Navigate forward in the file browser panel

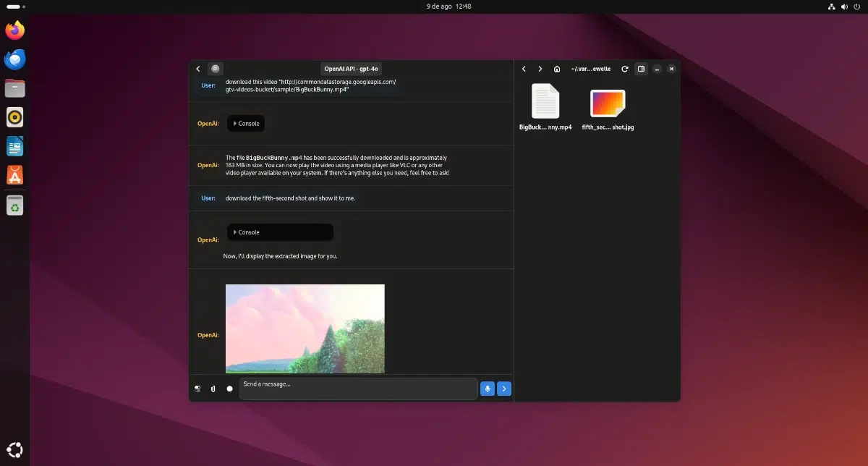point(540,69)
